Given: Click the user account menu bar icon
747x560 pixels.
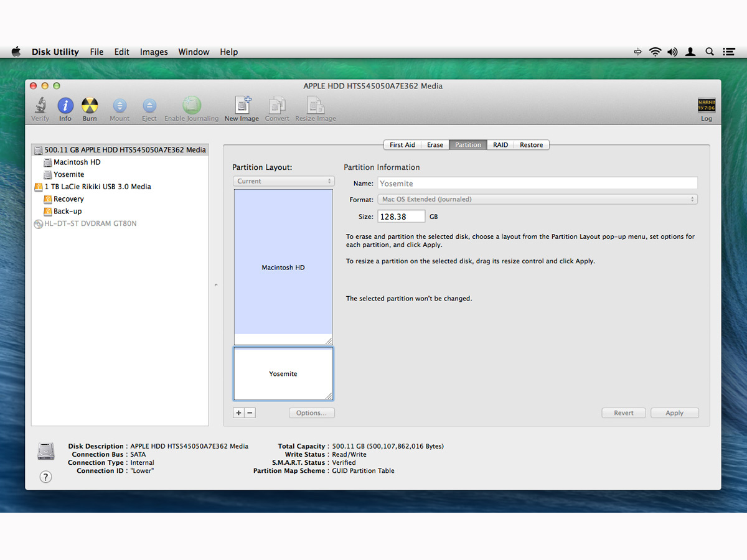Looking at the screenshot, I should [x=690, y=52].
